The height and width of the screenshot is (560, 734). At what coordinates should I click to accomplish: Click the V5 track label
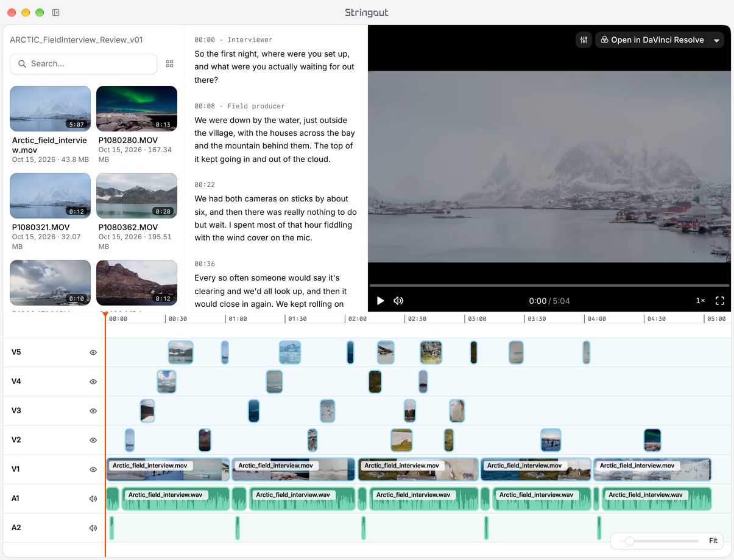[x=16, y=352]
